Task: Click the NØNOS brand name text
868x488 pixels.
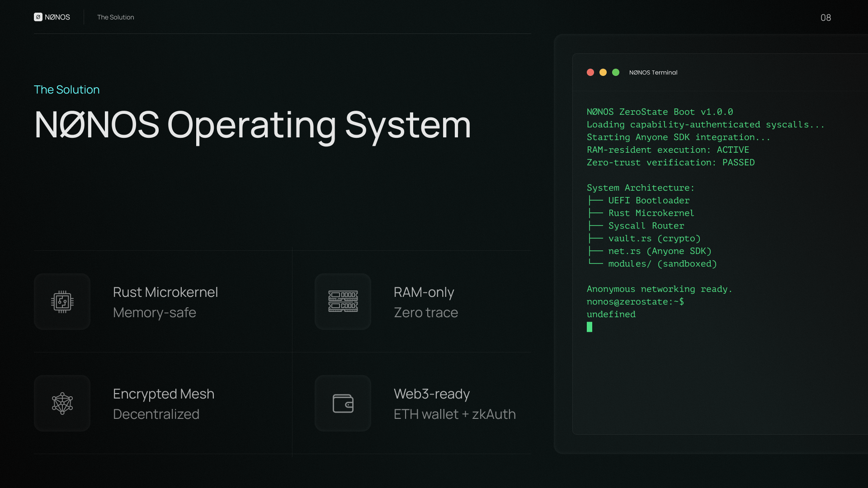Action: [57, 17]
